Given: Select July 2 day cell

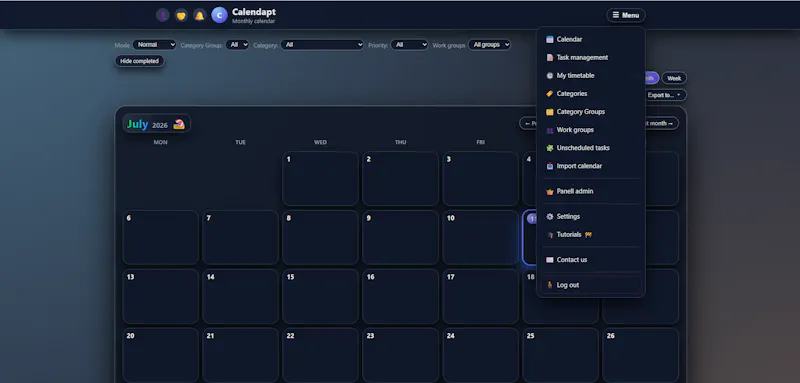Looking at the screenshot, I should 401,178.
